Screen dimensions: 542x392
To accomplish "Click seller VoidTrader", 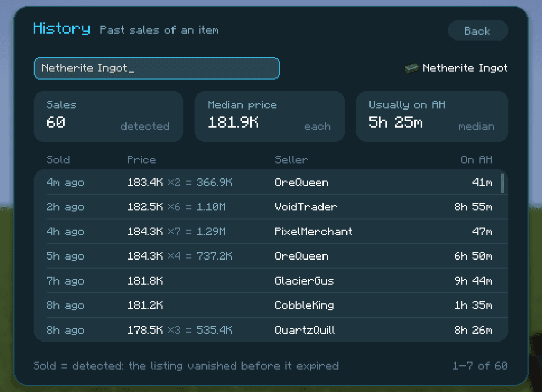I will coord(306,207).
